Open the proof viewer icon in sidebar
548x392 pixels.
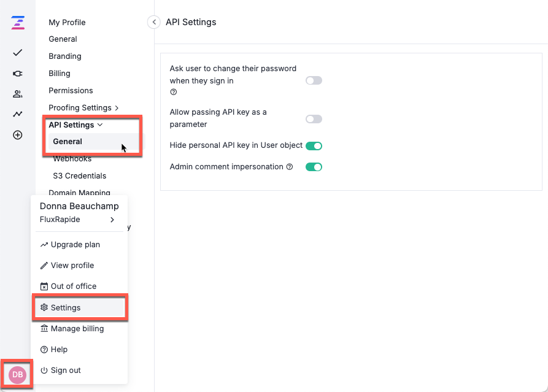pyautogui.click(x=17, y=74)
